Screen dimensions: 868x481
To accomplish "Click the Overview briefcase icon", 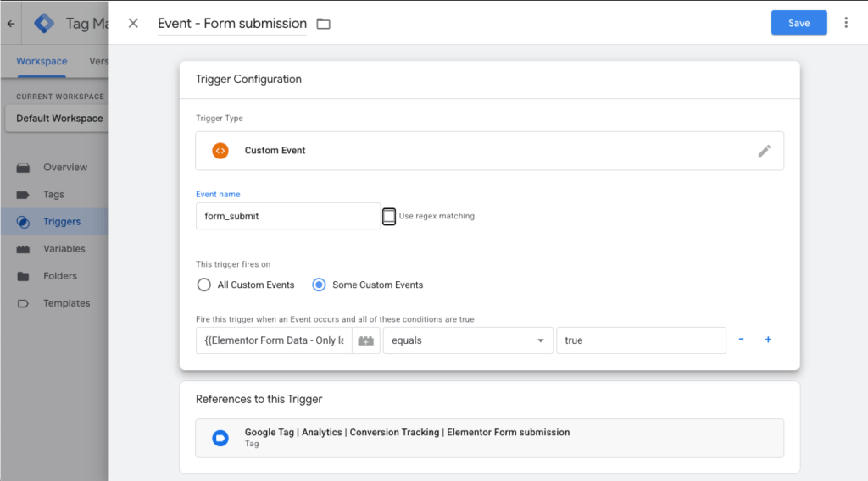I will [x=23, y=168].
